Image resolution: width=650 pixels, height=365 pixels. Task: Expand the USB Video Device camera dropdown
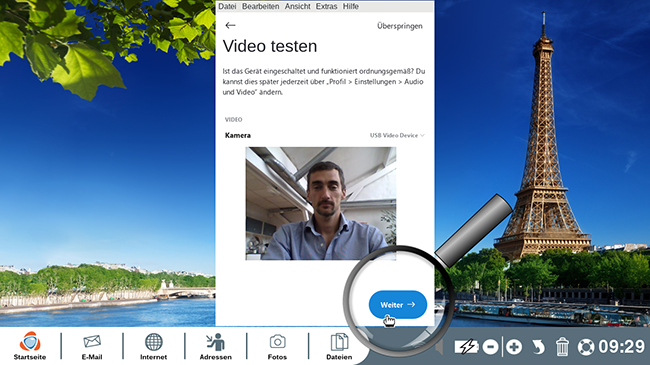click(397, 135)
